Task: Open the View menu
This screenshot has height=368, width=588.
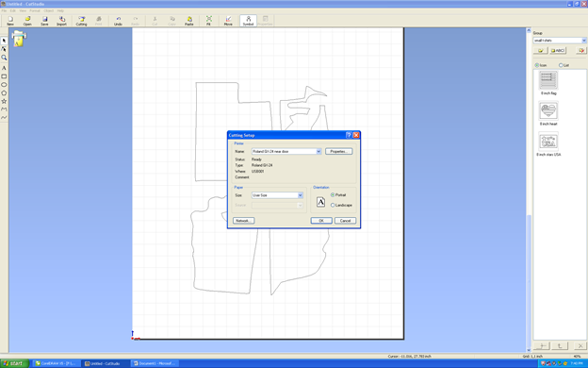Action: (x=23, y=11)
